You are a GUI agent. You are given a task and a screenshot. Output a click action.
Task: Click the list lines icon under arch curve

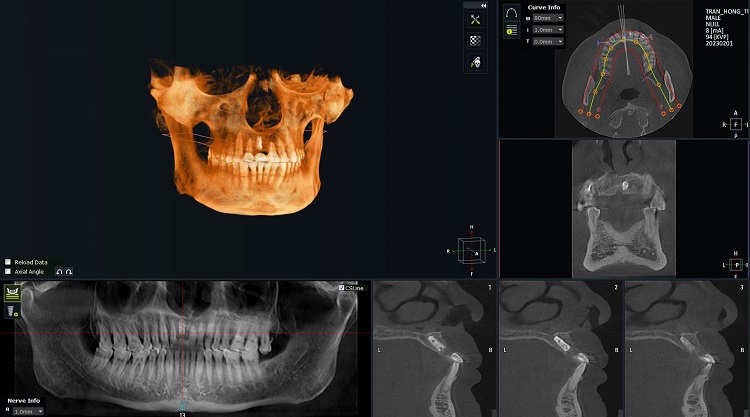pyautogui.click(x=511, y=30)
